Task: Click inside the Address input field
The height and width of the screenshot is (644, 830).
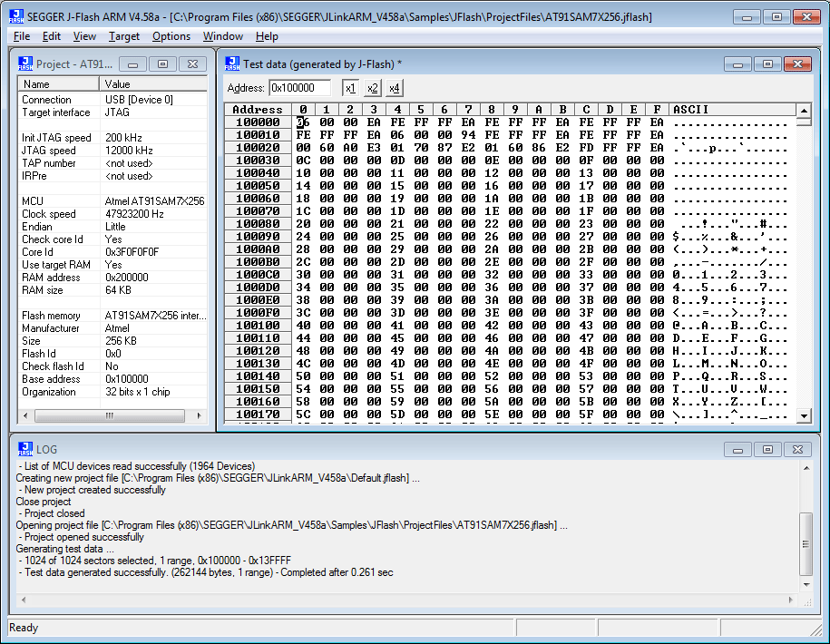Action: (x=299, y=88)
